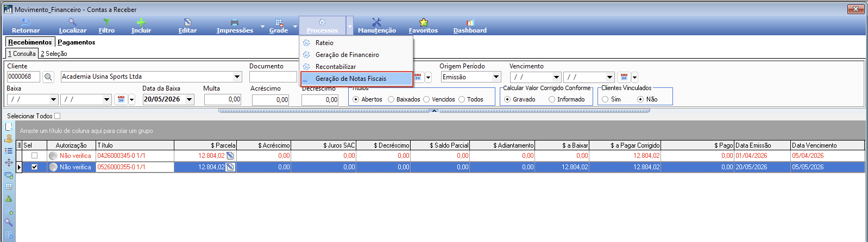
Task: Click the grid edit icon in sidebar
Action: 9,187
